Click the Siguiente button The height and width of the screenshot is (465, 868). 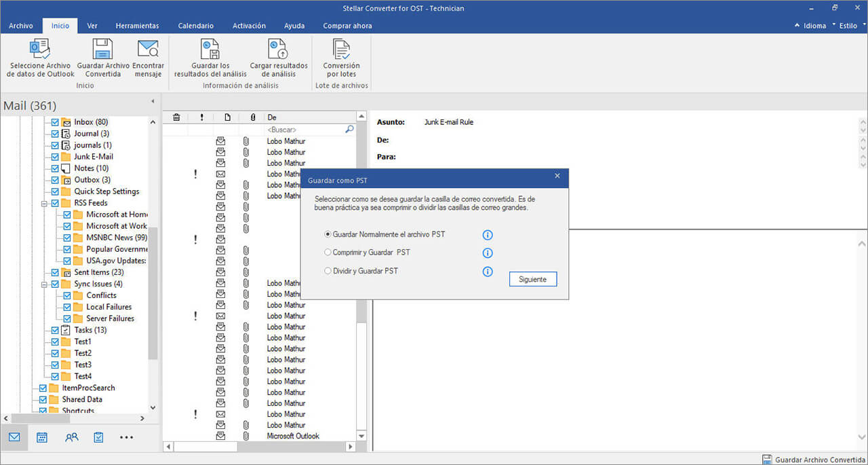[533, 279]
